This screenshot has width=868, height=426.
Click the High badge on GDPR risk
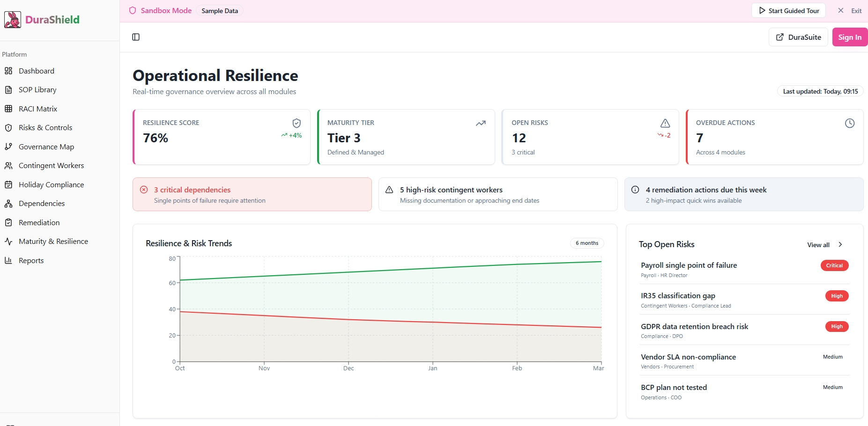[837, 326]
